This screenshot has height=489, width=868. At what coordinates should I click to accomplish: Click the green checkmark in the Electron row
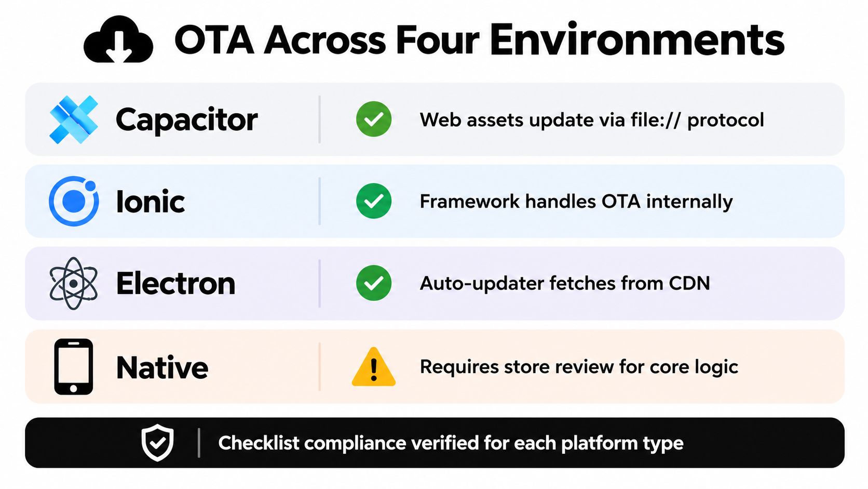click(374, 283)
